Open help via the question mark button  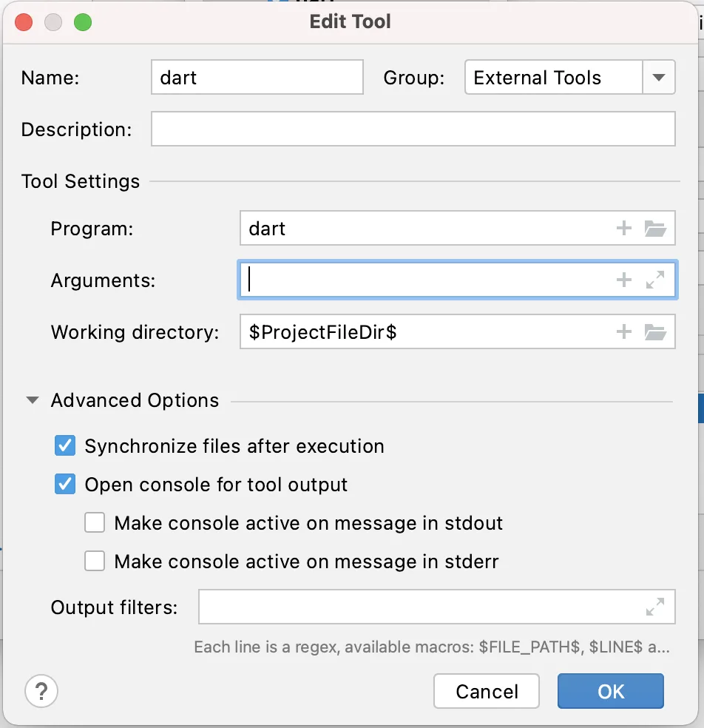[x=41, y=691]
